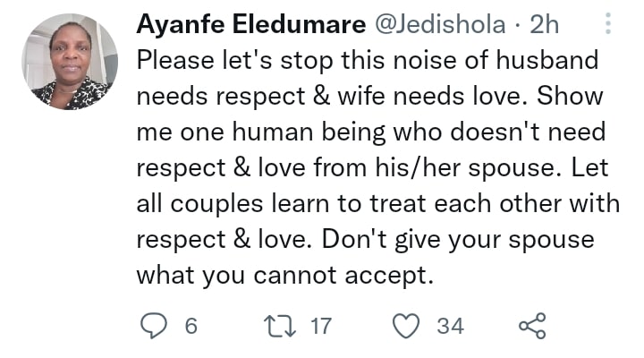Retweet using the arrows icon
Image resolution: width=644 pixels, height=358 pixels.
pos(279,326)
